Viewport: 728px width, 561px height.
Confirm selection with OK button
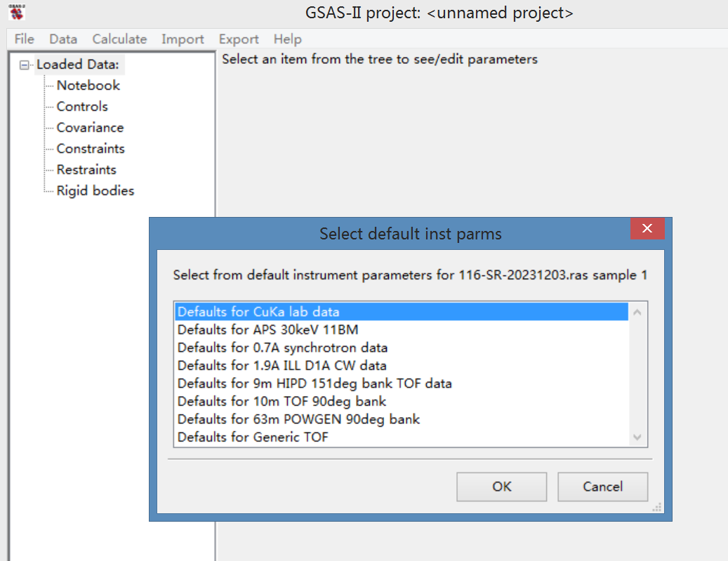(501, 487)
